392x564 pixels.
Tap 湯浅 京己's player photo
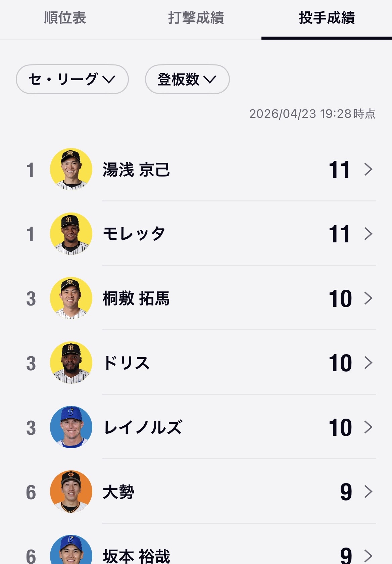click(71, 169)
